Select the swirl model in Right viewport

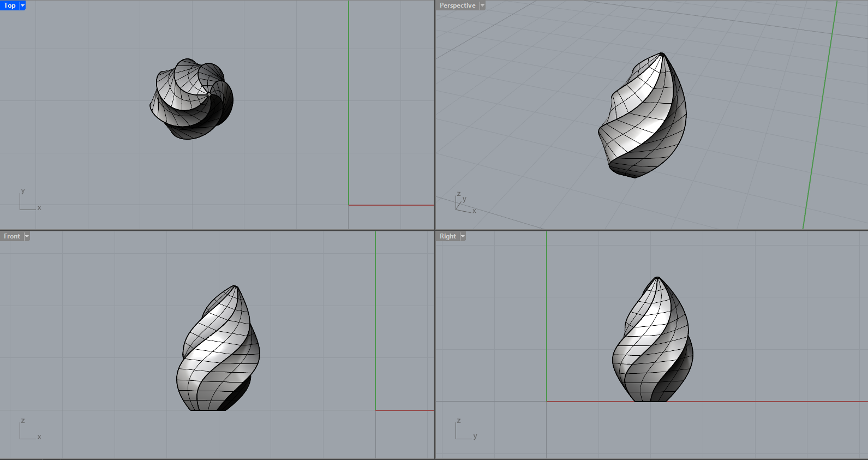pyautogui.click(x=653, y=339)
